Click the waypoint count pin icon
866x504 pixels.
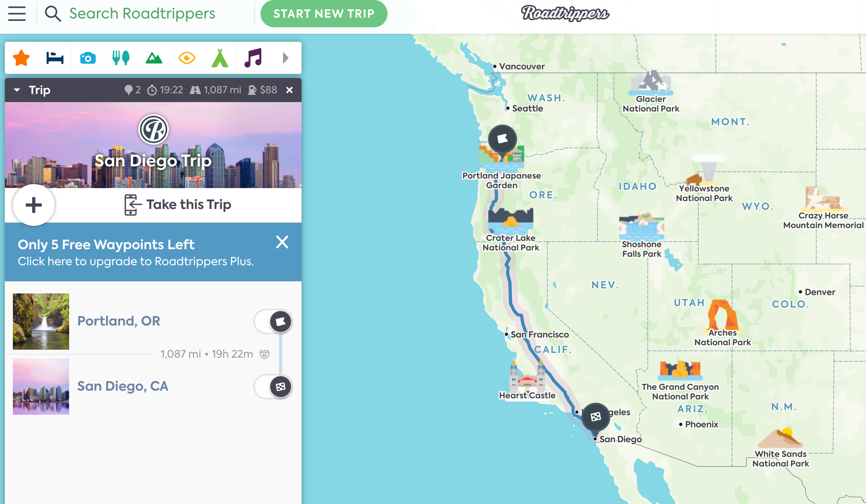128,90
